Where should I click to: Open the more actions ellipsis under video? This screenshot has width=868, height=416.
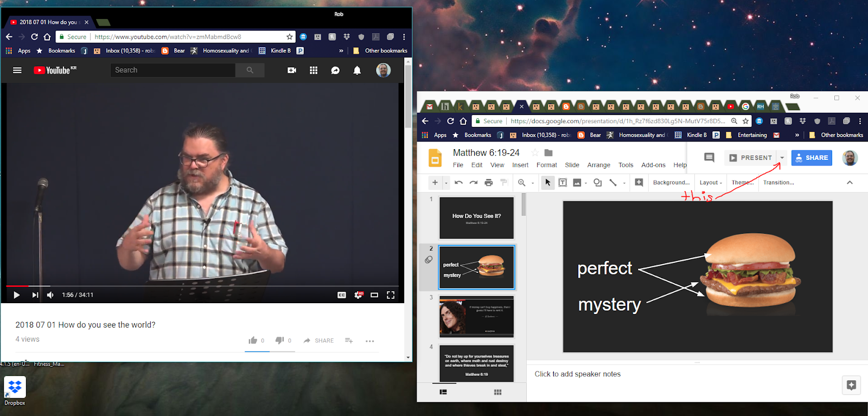tap(370, 341)
